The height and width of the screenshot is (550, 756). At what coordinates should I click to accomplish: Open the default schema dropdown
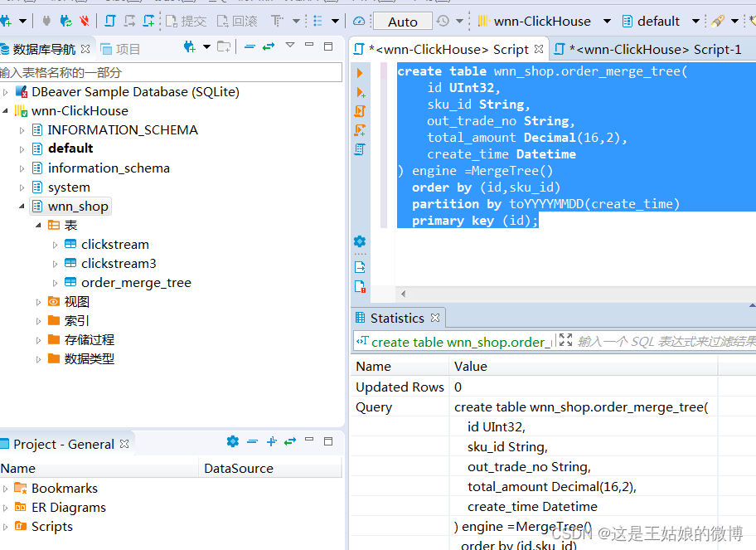pos(696,21)
